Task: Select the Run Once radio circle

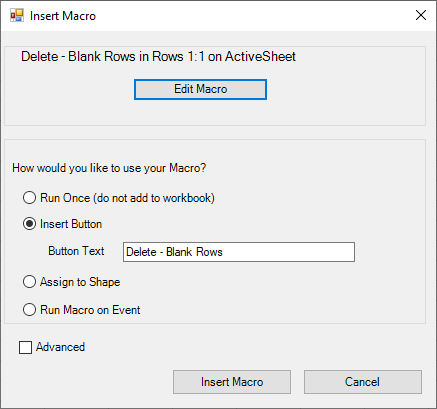Action: 29,198
